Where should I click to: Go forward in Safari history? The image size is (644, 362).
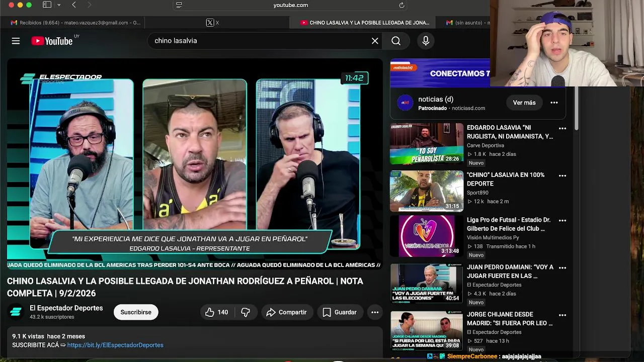coord(89,5)
